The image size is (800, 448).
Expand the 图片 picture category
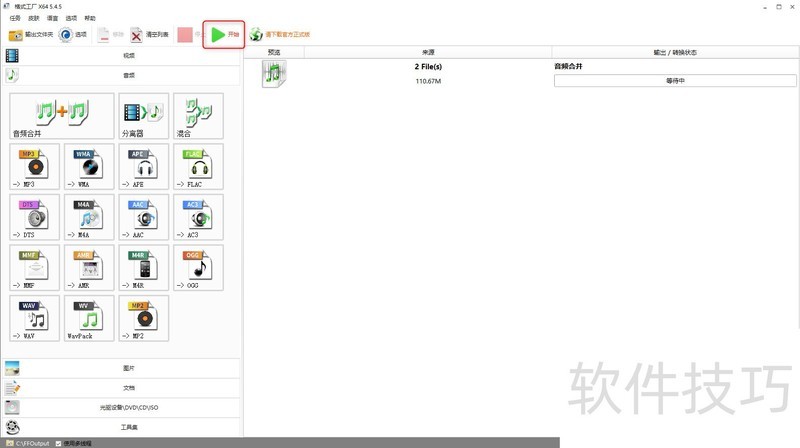click(x=121, y=368)
